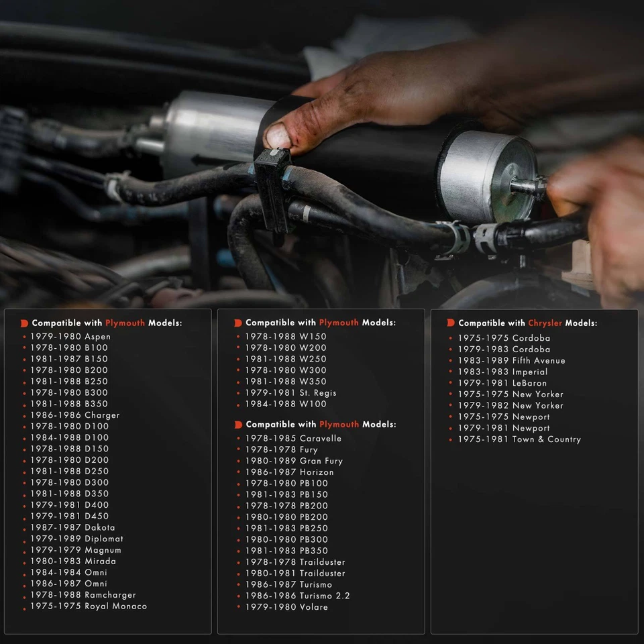Select '1980-1981 Trailduster' entry
Screen dimensions: 644x644
(295, 573)
